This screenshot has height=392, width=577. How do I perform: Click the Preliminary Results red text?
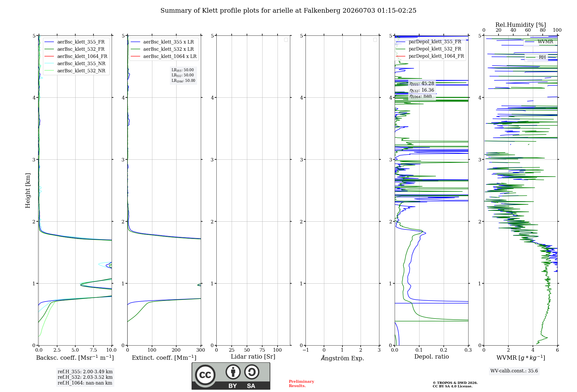(301, 384)
